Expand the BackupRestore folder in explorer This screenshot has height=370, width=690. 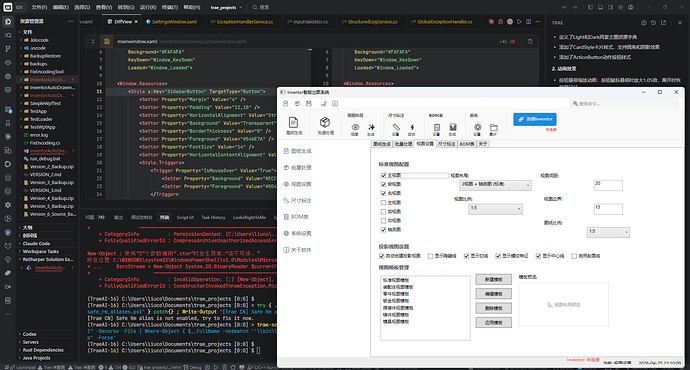(45, 56)
